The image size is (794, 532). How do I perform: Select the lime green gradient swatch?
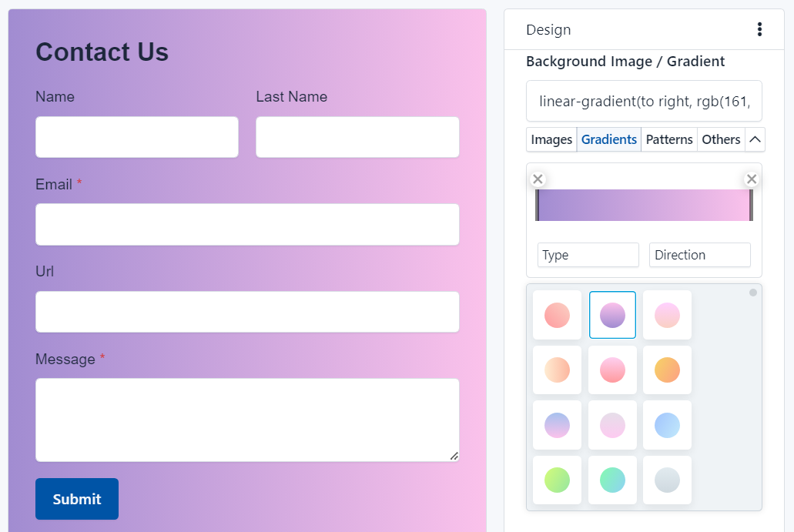pyautogui.click(x=557, y=480)
